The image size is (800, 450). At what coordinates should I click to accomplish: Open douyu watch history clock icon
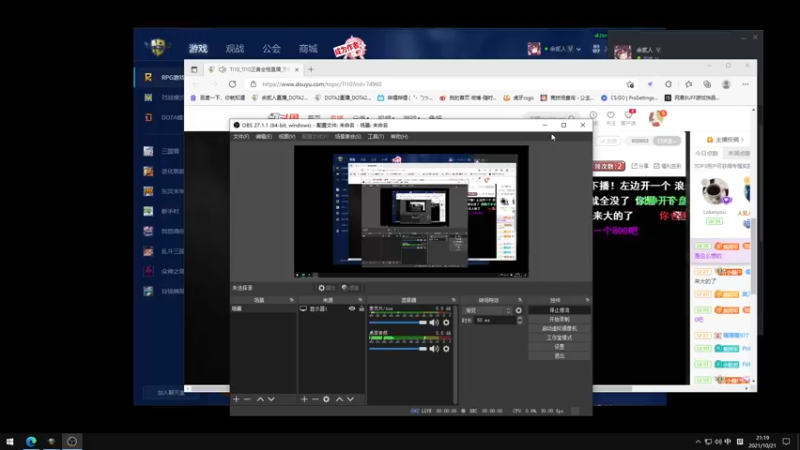[x=593, y=116]
